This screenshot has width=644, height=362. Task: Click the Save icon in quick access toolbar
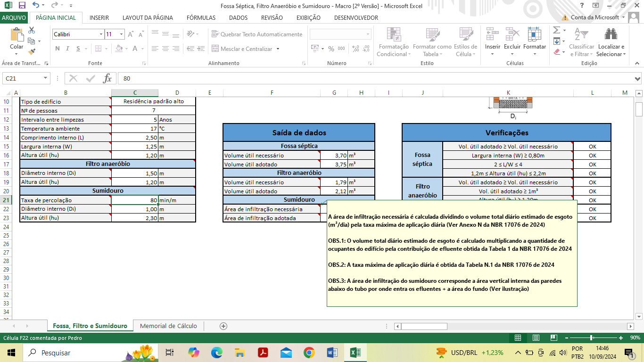(22, 6)
